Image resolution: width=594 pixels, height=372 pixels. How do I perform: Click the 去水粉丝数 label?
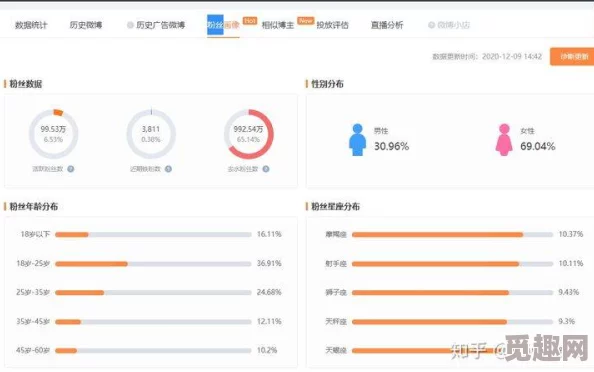tap(243, 169)
